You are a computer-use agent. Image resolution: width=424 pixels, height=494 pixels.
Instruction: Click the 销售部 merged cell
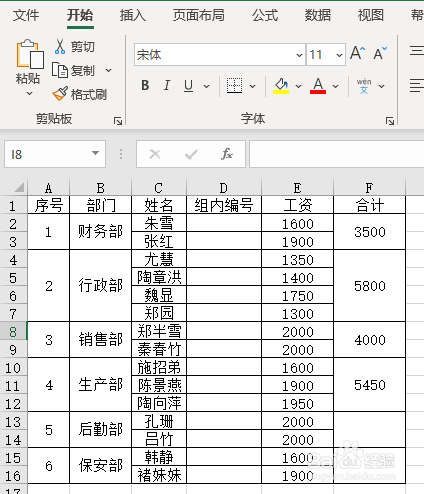(101, 340)
